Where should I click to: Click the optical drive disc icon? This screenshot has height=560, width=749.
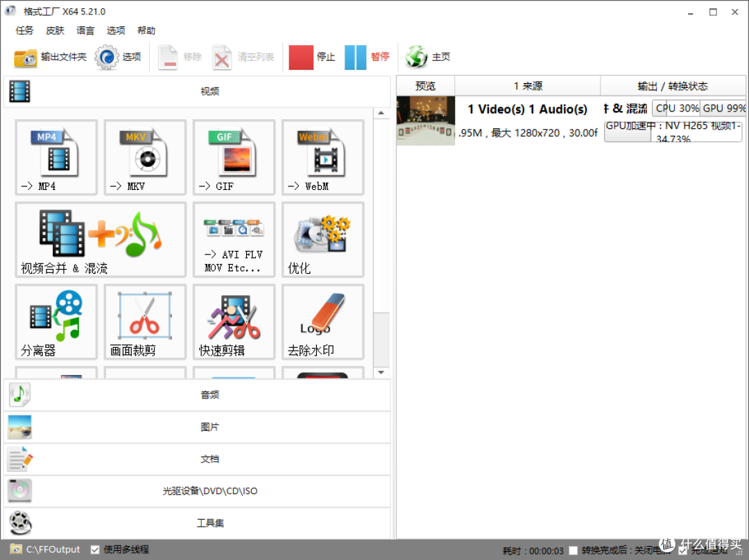pyautogui.click(x=19, y=491)
